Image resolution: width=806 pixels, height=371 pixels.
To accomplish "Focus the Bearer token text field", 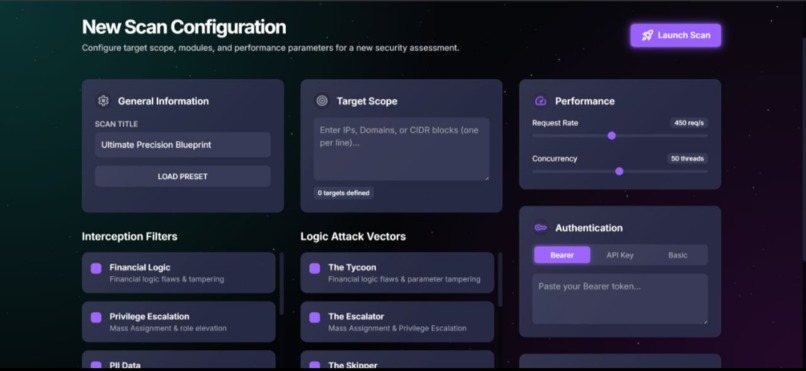I will (619, 299).
